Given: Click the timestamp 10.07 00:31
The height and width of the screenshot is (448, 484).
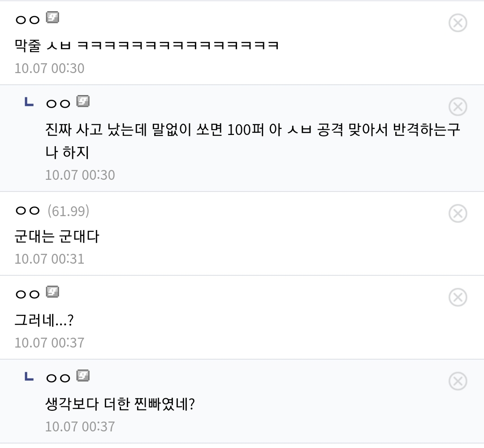Looking at the screenshot, I should coord(49,259).
